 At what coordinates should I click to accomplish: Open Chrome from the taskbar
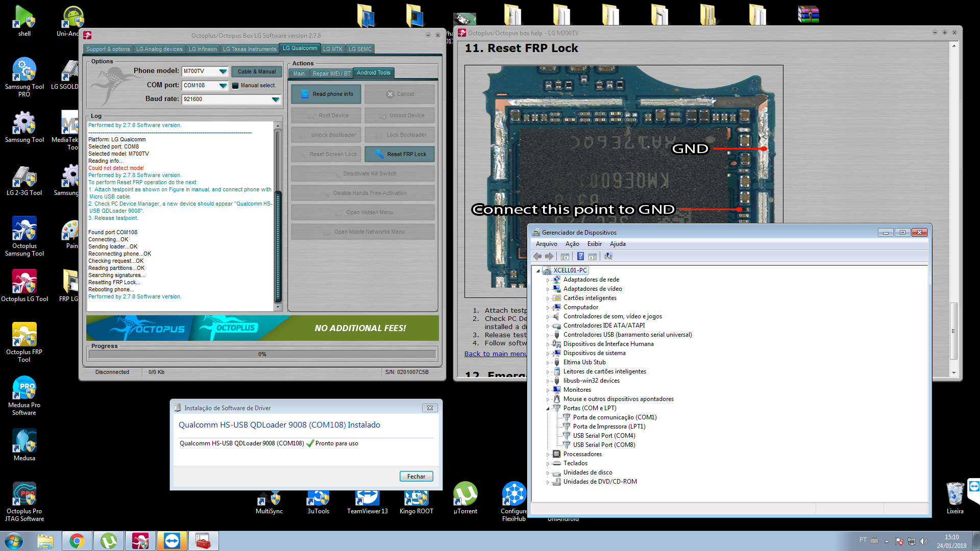[x=77, y=541]
